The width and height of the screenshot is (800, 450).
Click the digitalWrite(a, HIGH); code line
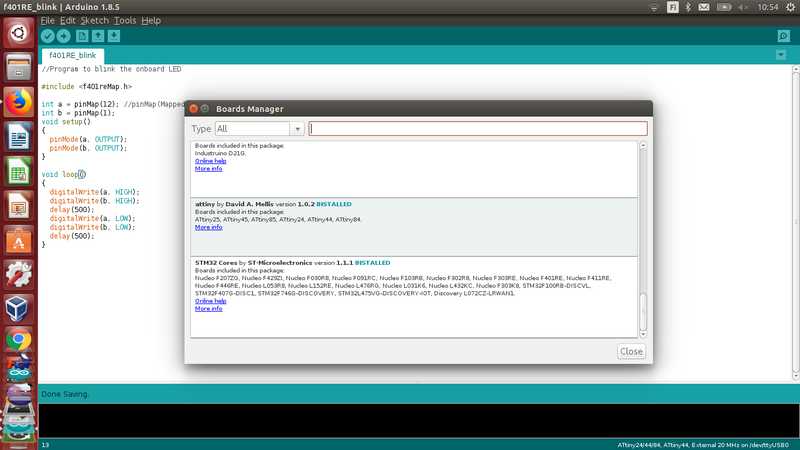click(94, 192)
